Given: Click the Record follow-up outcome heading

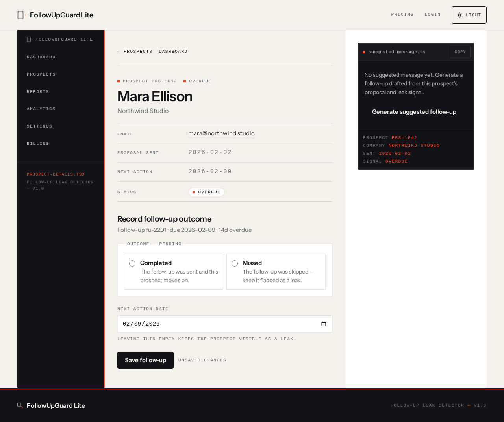Looking at the screenshot, I should pyautogui.click(x=164, y=219).
